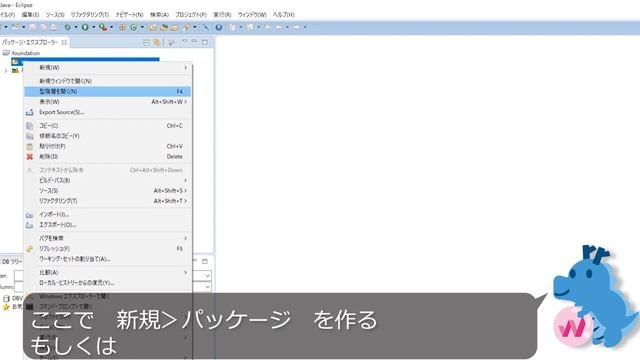Viewport: 640px width, 360px height.
Task: Select 新規(W) in context menu
Action: click(x=108, y=68)
